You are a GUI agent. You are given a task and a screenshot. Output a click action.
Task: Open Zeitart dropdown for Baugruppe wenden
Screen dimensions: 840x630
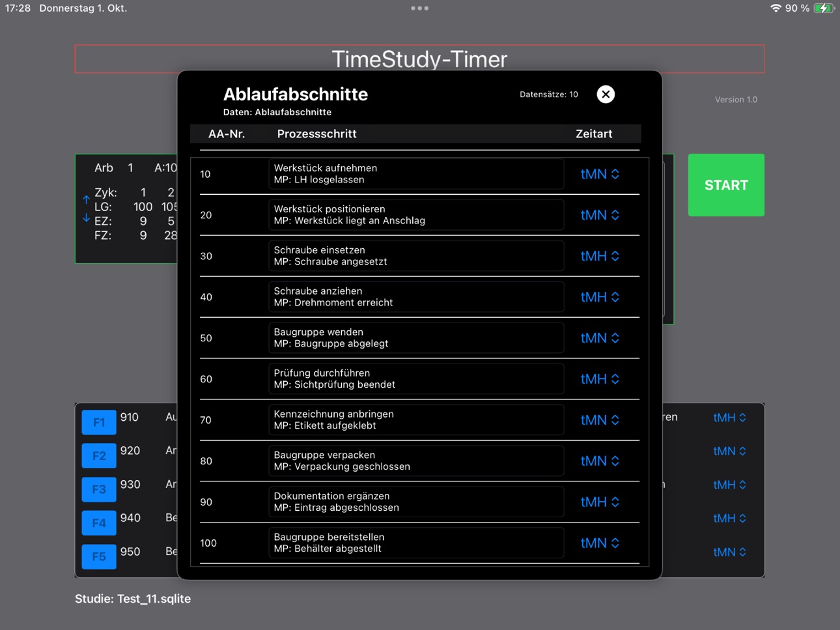[x=600, y=338]
